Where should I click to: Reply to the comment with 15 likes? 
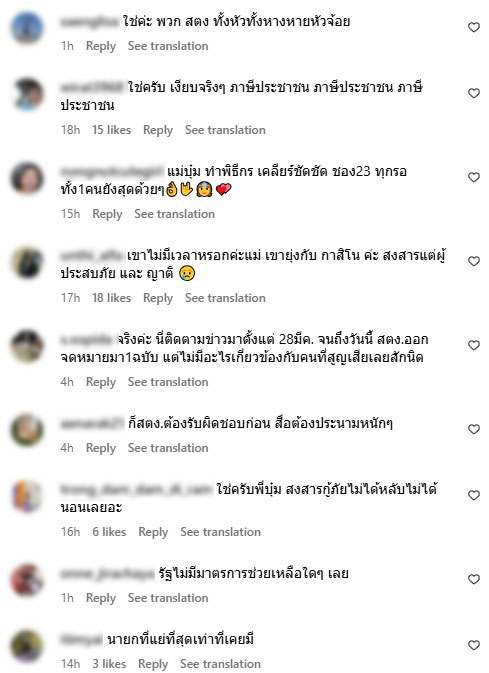pos(158,130)
